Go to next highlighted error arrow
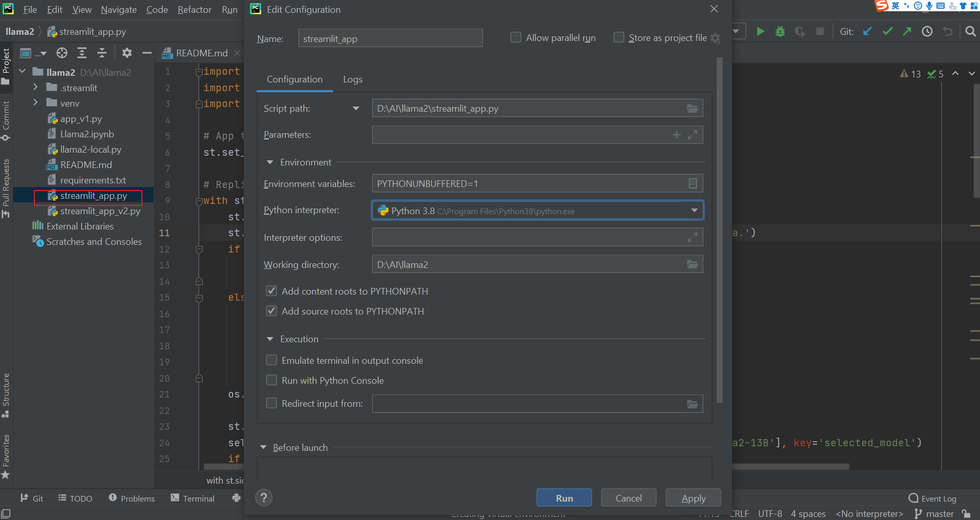 pyautogui.click(x=972, y=74)
